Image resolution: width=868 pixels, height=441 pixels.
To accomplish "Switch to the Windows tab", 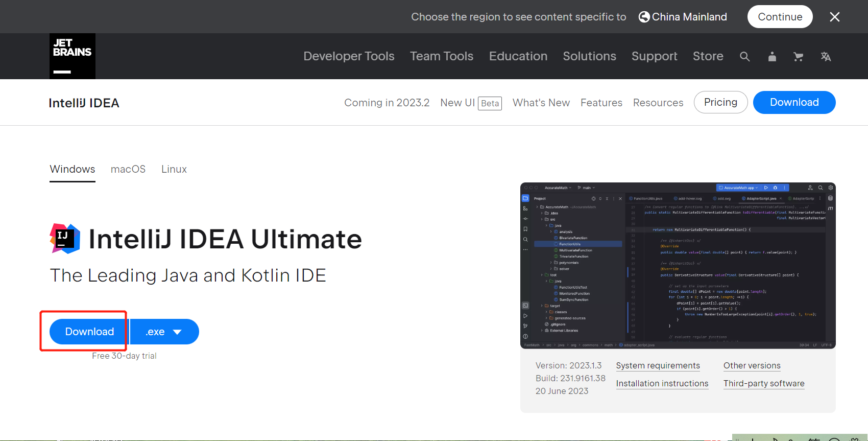I will tap(73, 169).
